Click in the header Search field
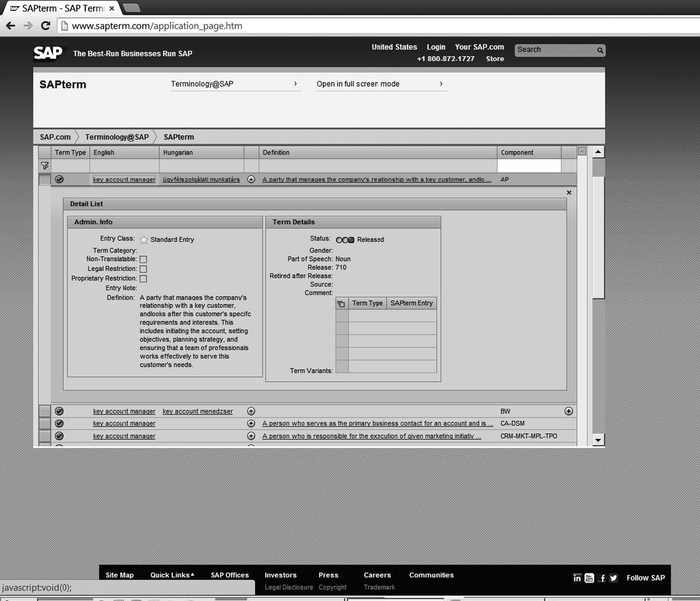 (x=555, y=50)
